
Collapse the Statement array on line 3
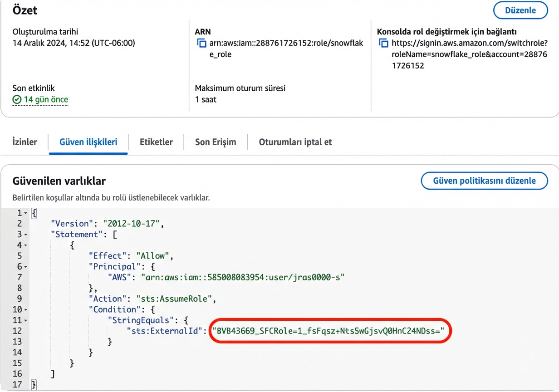pyautogui.click(x=26, y=234)
